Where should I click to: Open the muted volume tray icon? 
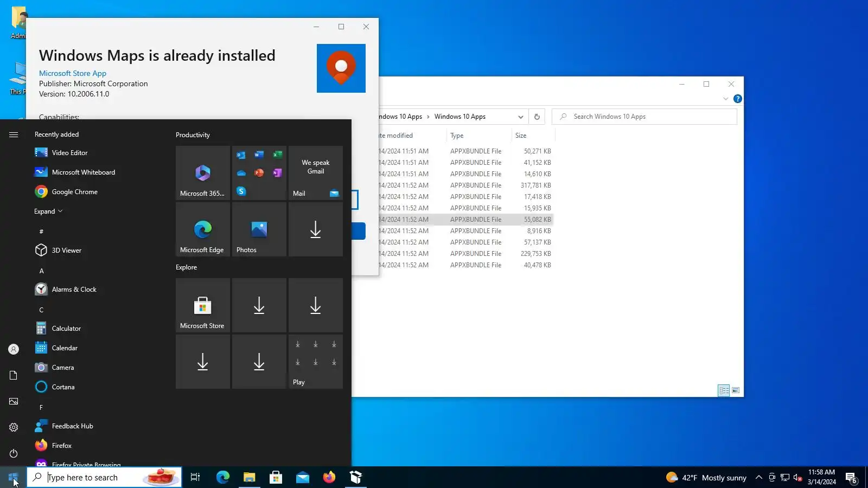(x=797, y=477)
